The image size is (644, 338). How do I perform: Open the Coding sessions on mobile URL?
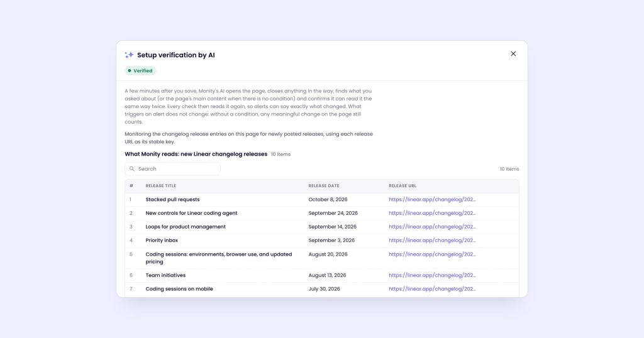(x=432, y=289)
